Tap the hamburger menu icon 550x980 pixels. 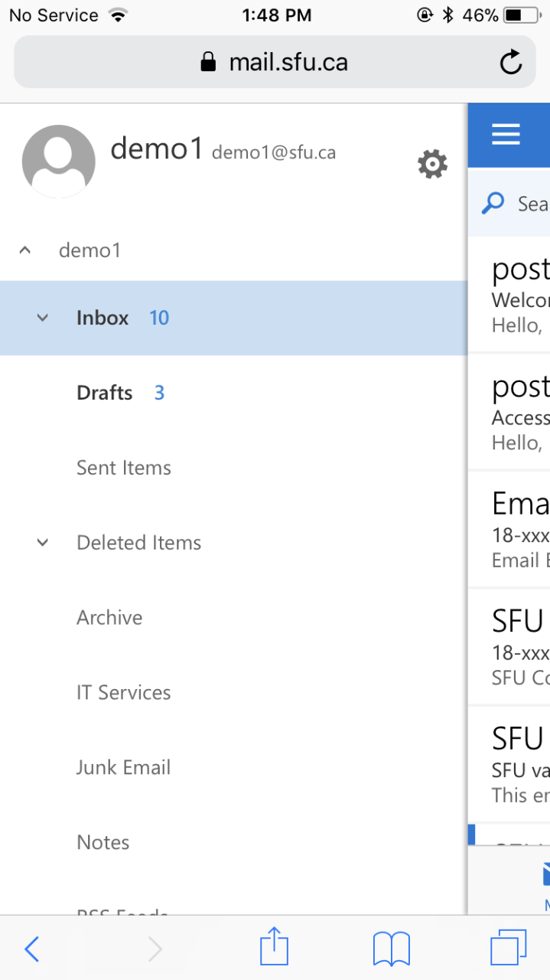pyautogui.click(x=506, y=135)
